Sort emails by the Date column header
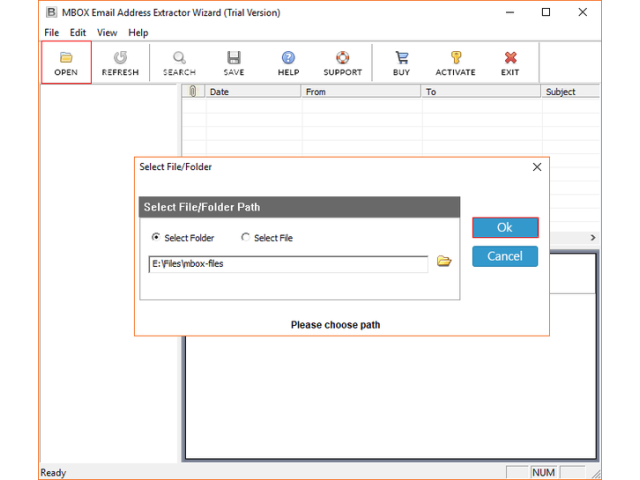 [252, 92]
